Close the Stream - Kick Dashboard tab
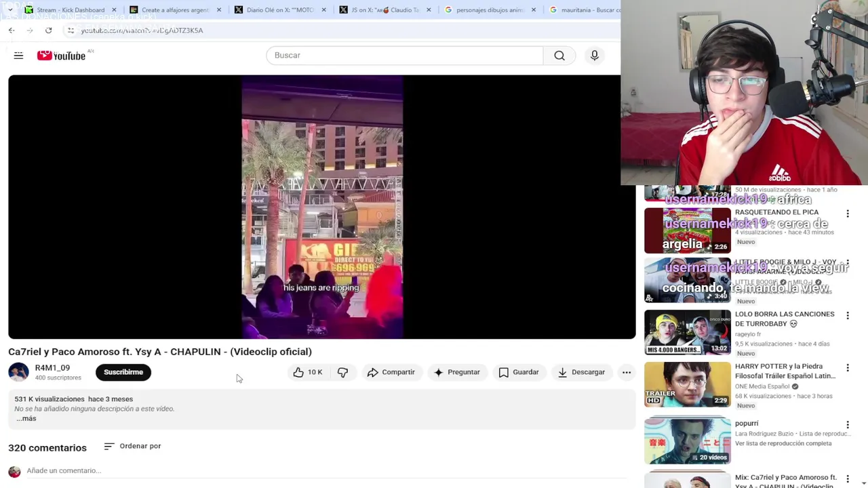Viewport: 868px width, 488px height. (x=114, y=10)
